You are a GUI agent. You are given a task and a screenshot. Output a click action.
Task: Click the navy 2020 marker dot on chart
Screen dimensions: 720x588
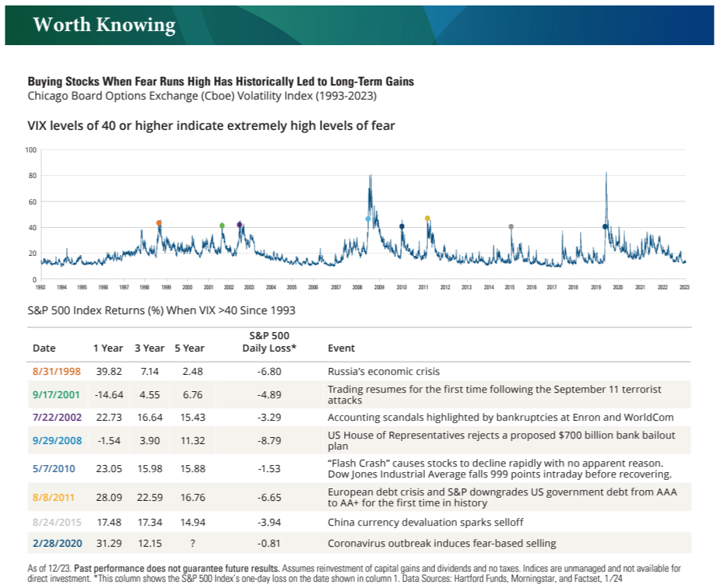606,226
